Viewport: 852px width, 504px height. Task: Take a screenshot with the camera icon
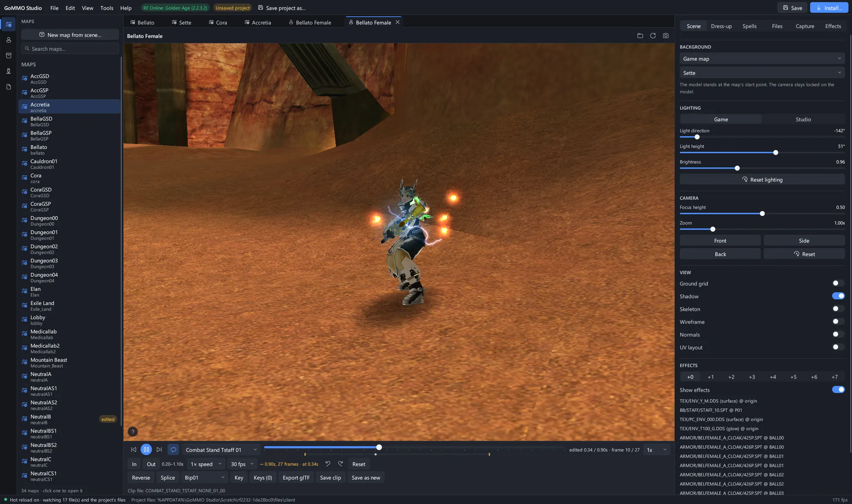coord(665,36)
